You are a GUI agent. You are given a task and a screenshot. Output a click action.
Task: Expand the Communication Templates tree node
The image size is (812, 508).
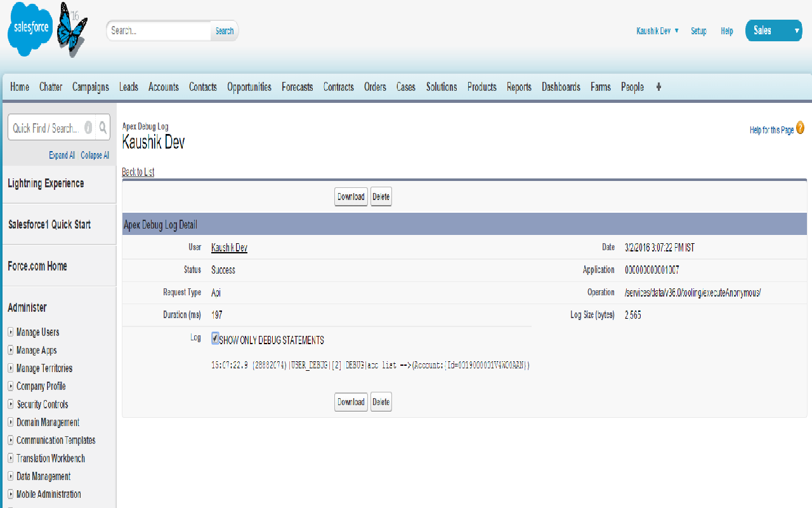pos(11,440)
